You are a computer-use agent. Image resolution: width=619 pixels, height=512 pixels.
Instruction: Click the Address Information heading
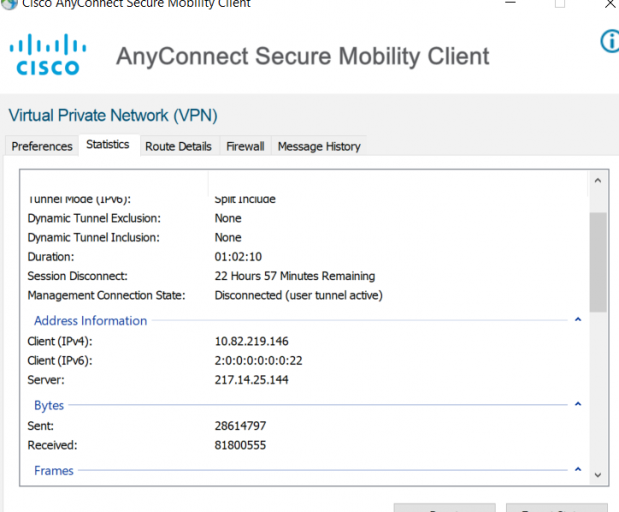click(90, 321)
